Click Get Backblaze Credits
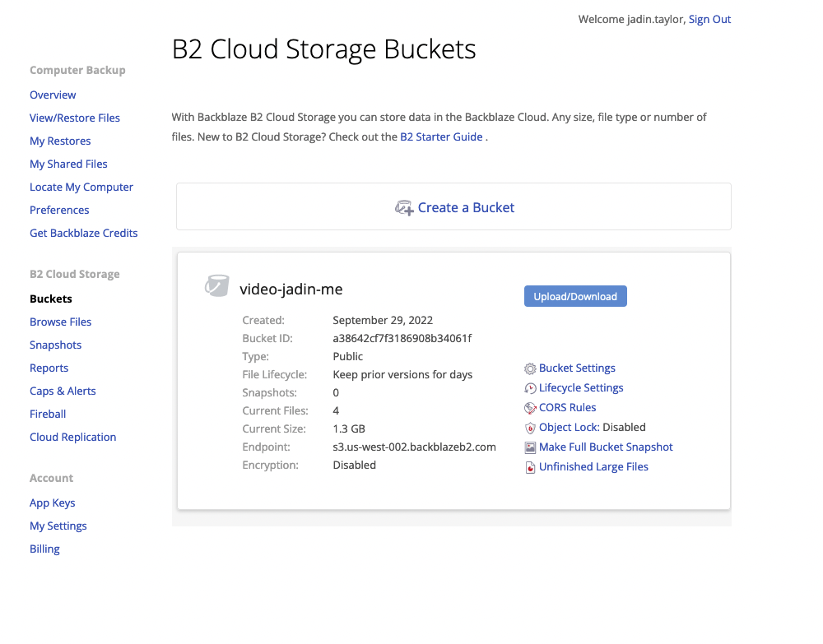823x644 pixels. tap(83, 234)
